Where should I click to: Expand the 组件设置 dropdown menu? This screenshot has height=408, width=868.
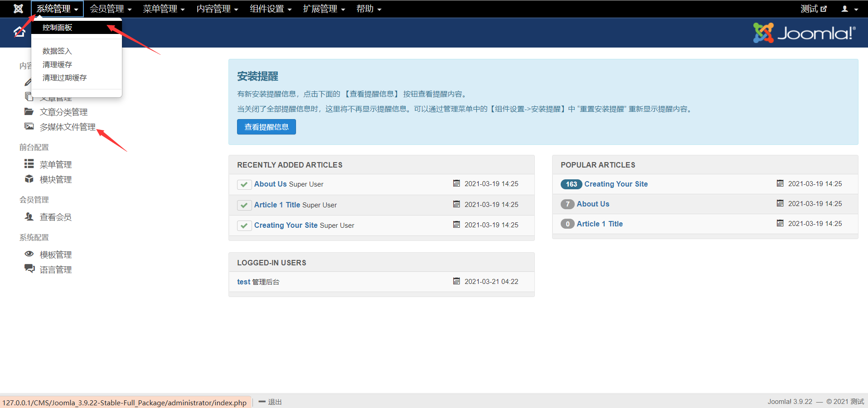click(271, 9)
